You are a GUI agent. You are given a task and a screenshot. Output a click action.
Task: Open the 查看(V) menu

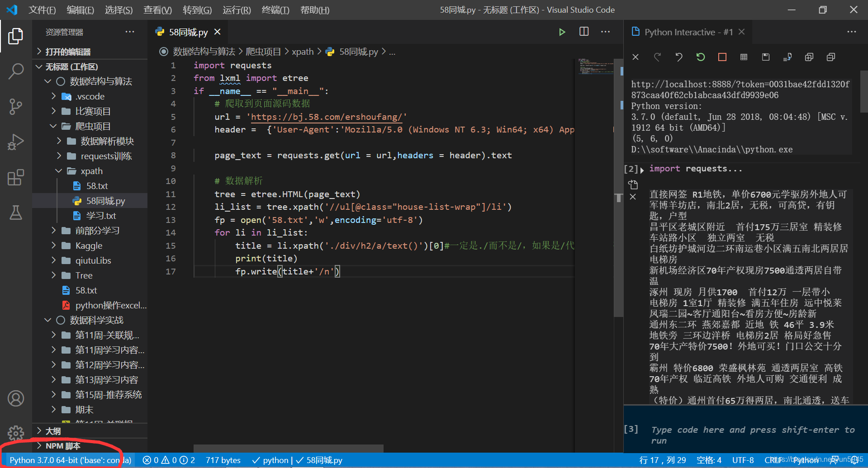pos(157,10)
